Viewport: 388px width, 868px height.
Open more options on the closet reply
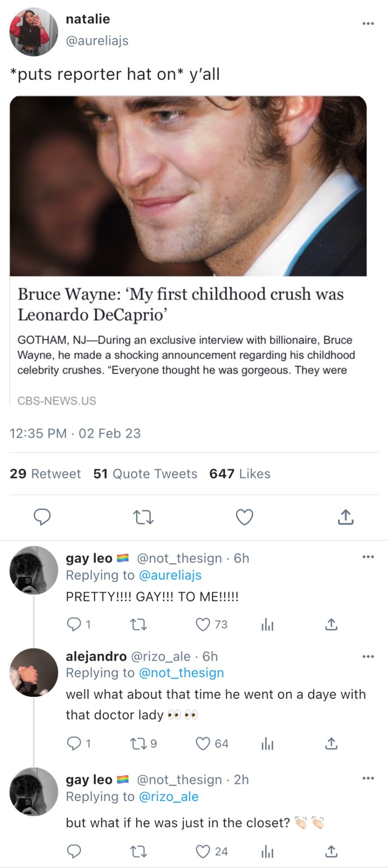tap(368, 778)
